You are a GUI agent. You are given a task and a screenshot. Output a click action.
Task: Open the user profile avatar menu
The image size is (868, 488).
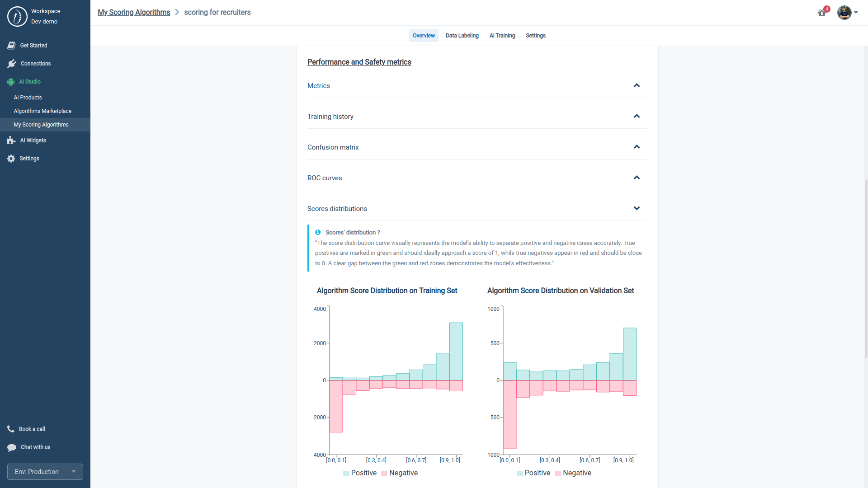pyautogui.click(x=844, y=13)
